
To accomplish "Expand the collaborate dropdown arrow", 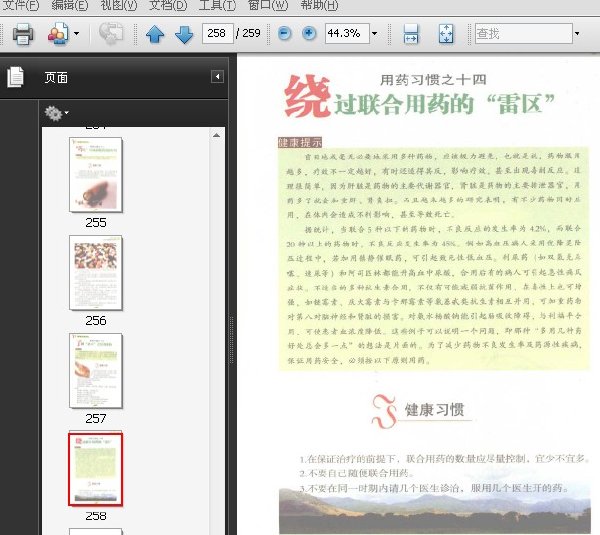I will (x=77, y=34).
